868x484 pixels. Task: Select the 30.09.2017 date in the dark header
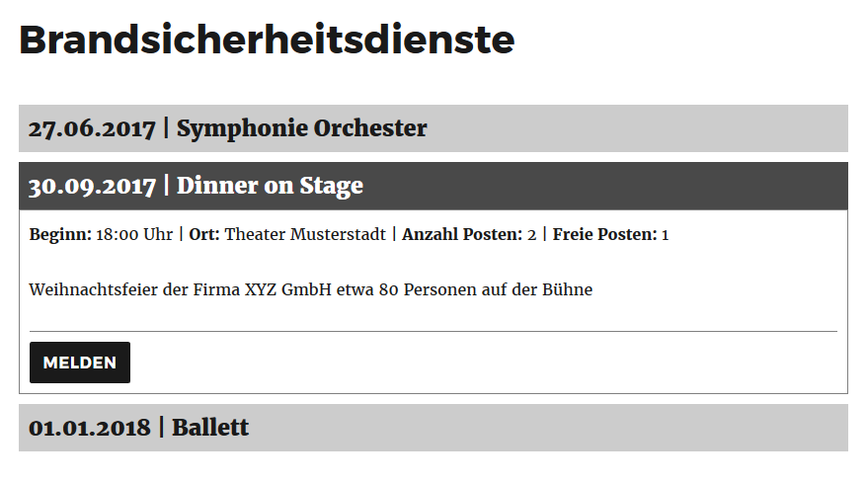(x=92, y=186)
